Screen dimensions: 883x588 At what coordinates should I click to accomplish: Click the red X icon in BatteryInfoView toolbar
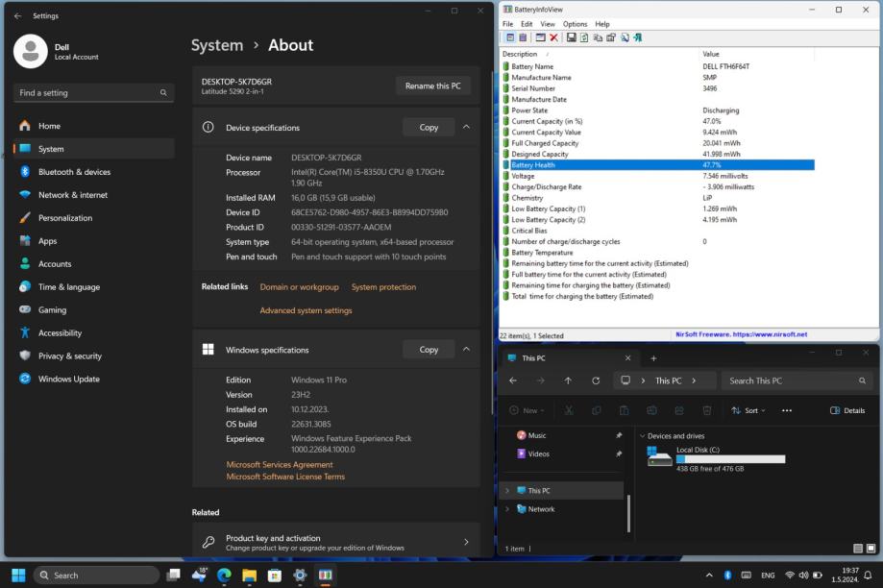pyautogui.click(x=553, y=37)
